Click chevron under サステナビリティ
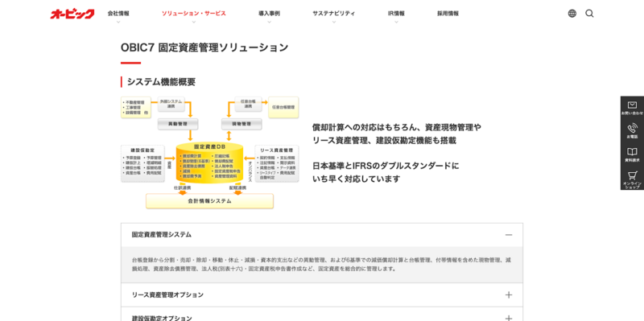The height and width of the screenshot is (321, 644). point(333,22)
